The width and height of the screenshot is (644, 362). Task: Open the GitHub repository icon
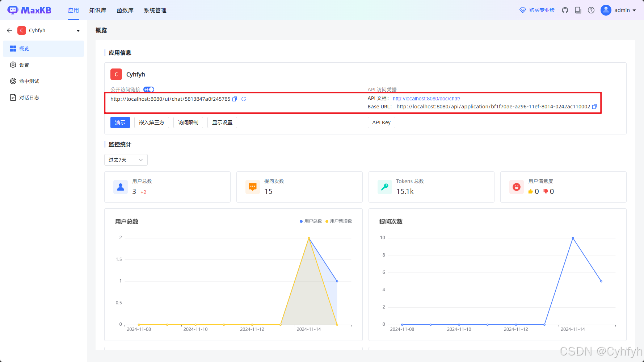(565, 10)
